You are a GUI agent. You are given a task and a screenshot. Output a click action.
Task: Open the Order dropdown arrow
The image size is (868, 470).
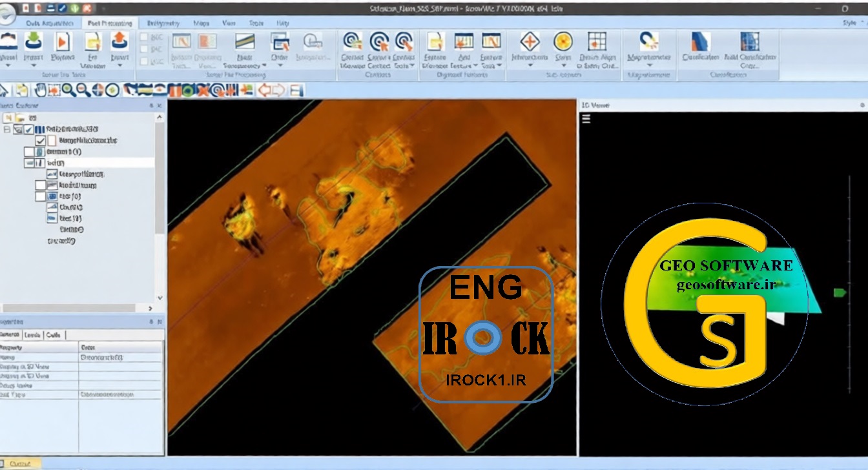click(280, 66)
